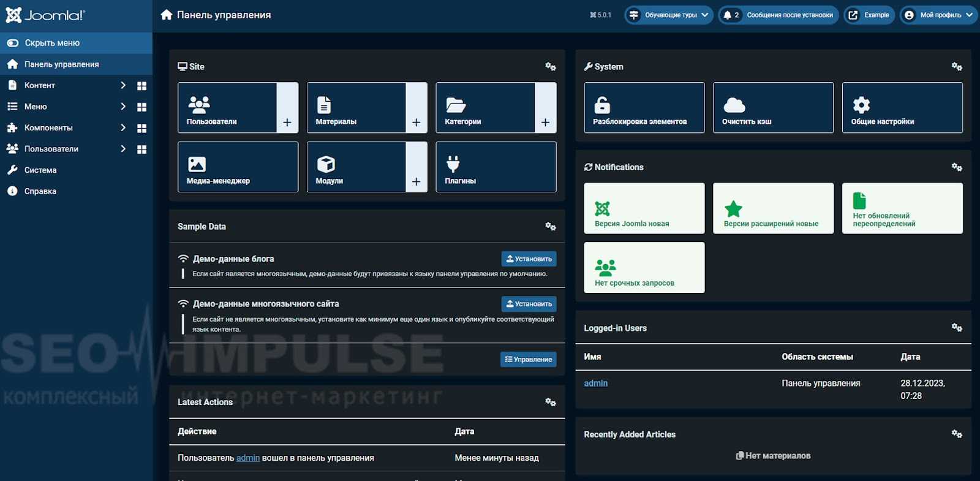The height and width of the screenshot is (481, 980).
Task: Open the Мой профиль dropdown
Action: pos(938,15)
